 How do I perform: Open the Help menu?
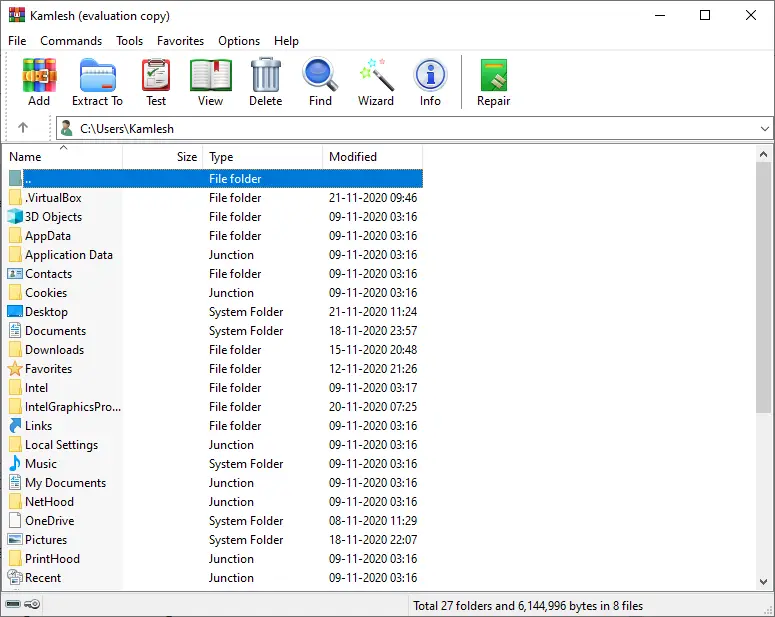click(x=286, y=41)
